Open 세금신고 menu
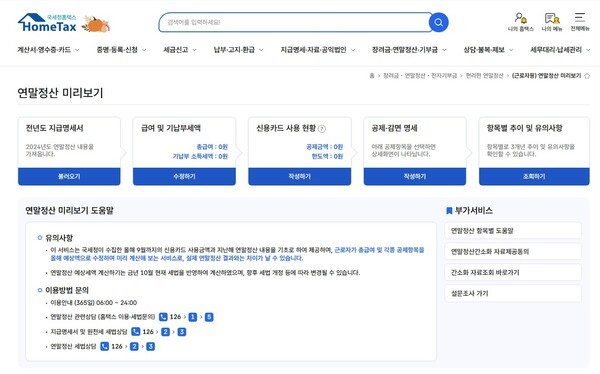Screen dimensions: 600x374 pos(176,50)
